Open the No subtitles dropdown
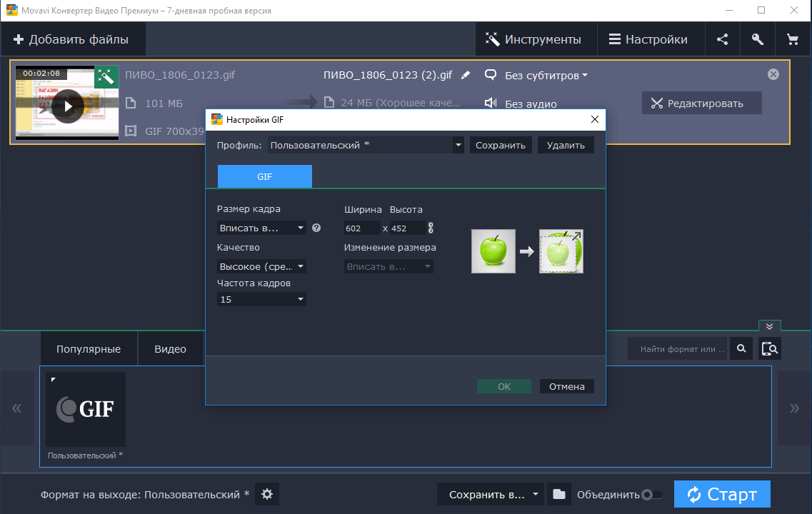The height and width of the screenshot is (514, 812). pyautogui.click(x=546, y=76)
